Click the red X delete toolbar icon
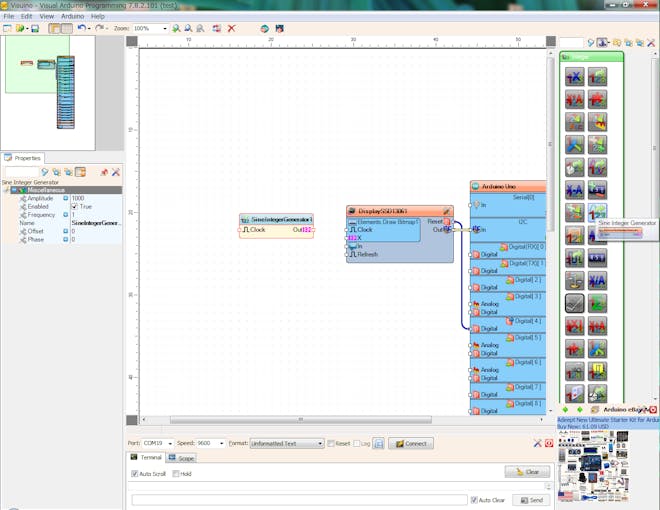The height and width of the screenshot is (510, 660). [x=232, y=28]
